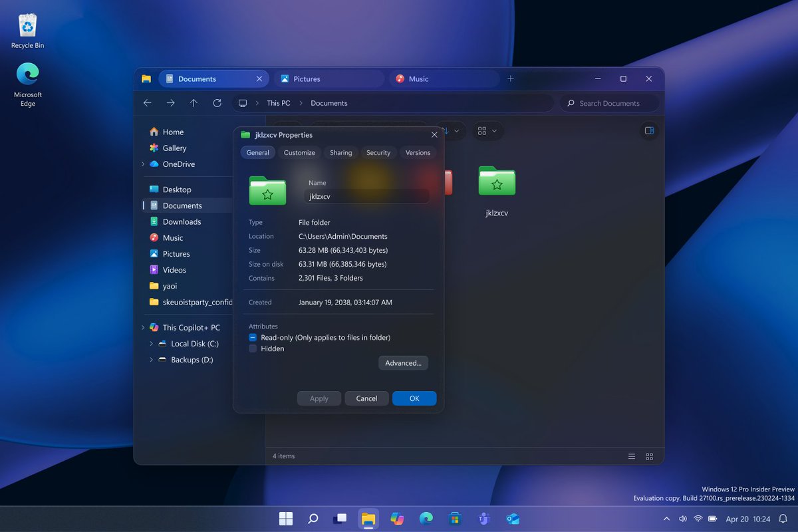The image size is (798, 532).
Task: Click the Search Documents box
Action: point(610,103)
